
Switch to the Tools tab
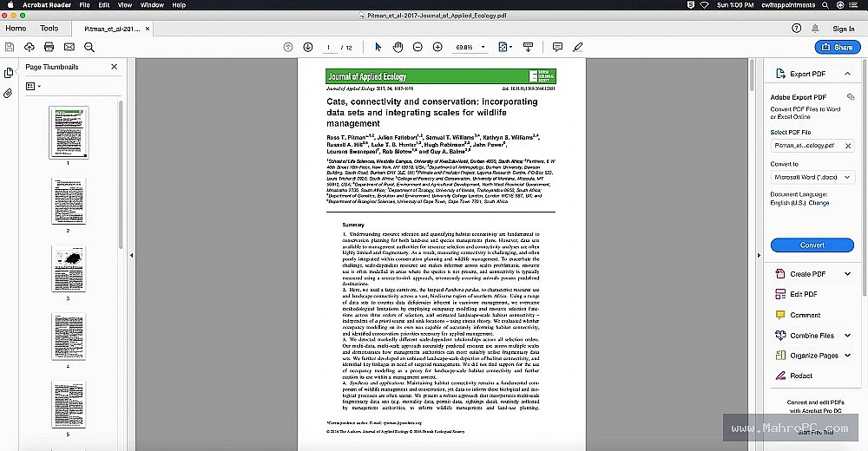pyautogui.click(x=49, y=29)
